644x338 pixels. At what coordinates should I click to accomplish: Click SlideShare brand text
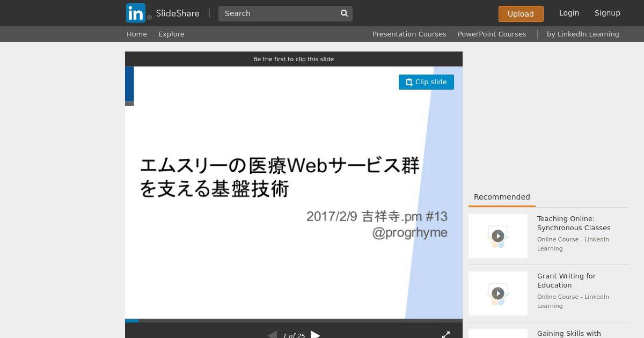pyautogui.click(x=178, y=13)
